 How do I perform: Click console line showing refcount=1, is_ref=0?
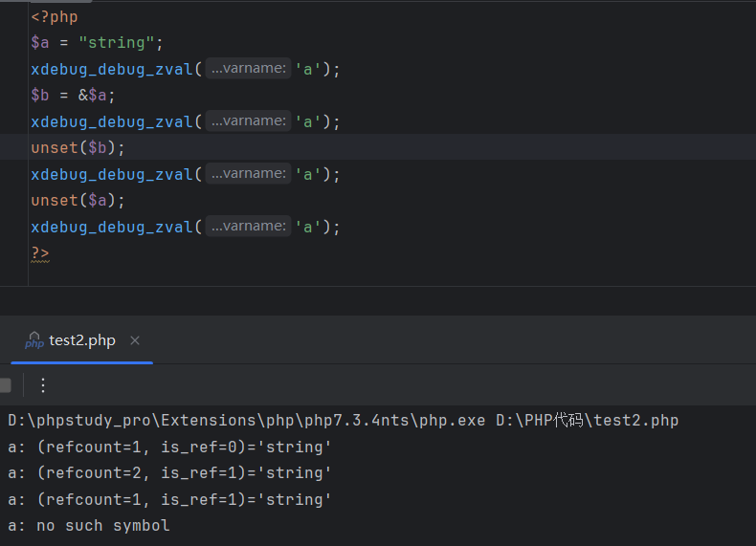tap(170, 447)
